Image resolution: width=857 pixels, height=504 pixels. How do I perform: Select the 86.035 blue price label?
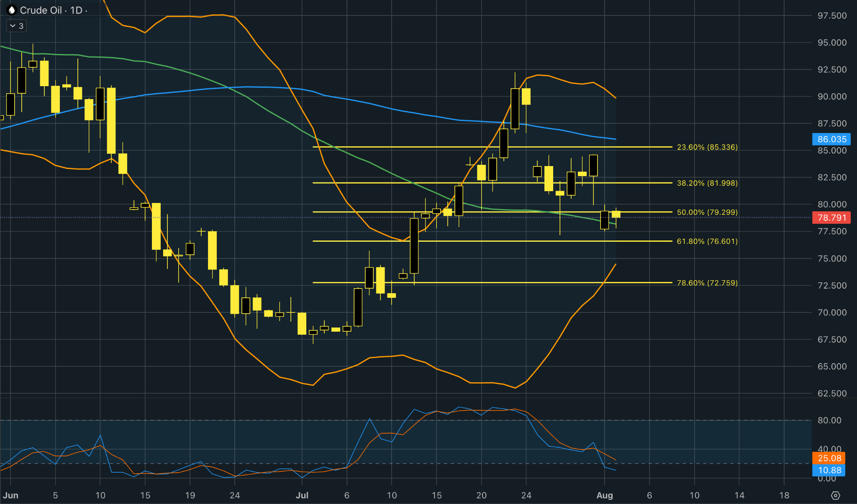[831, 139]
